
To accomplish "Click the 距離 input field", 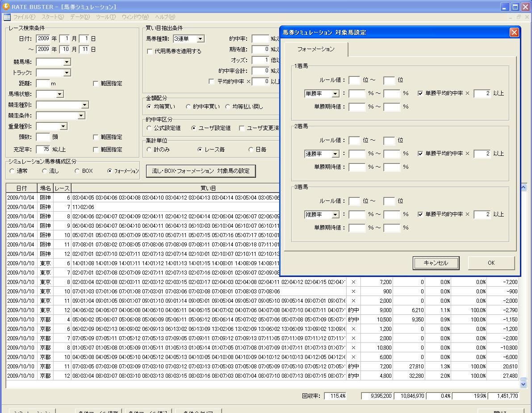I will (43, 83).
